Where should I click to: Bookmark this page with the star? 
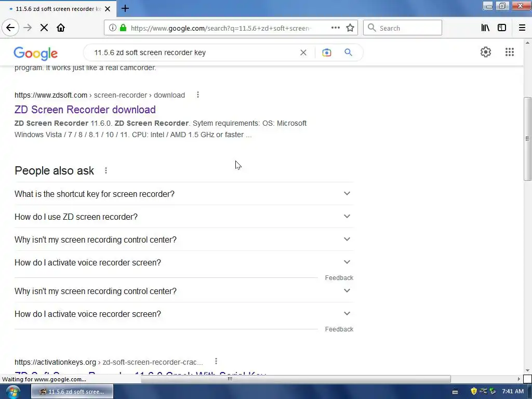tap(350, 28)
